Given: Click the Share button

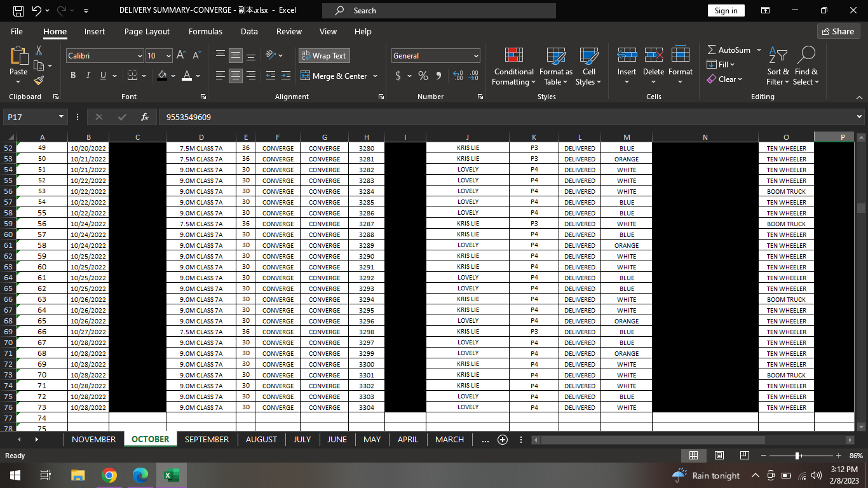Looking at the screenshot, I should pos(838,31).
